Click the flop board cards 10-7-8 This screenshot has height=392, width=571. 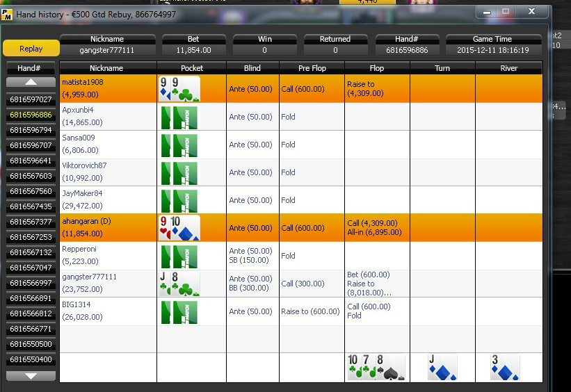click(376, 367)
